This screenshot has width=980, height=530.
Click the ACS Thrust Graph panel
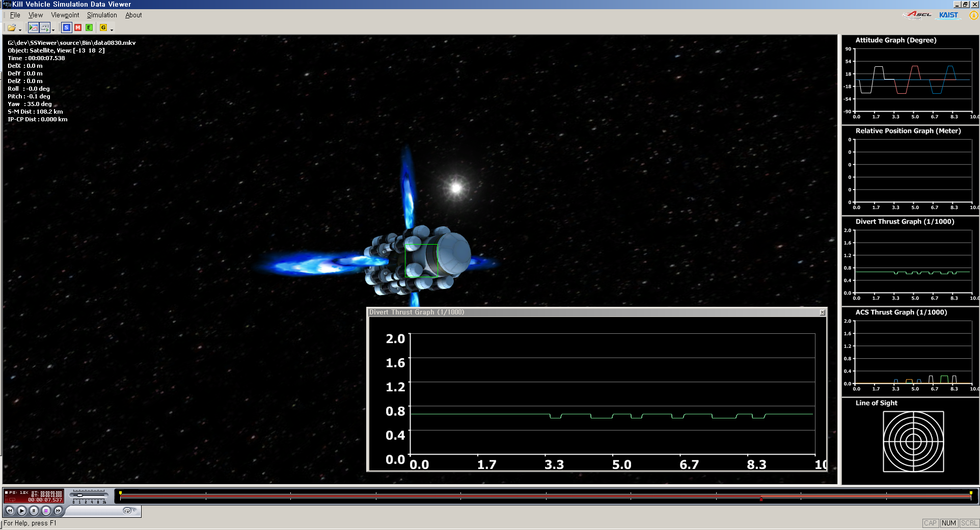(911, 352)
